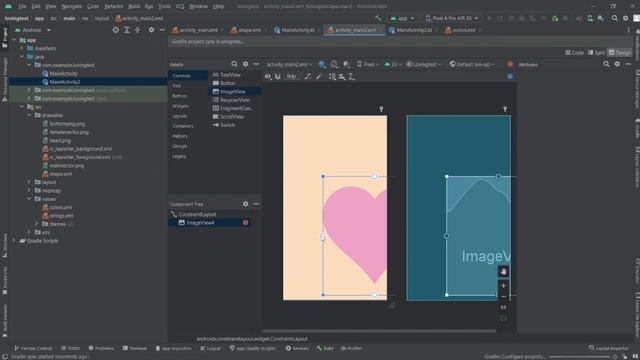Viewport: 640px width, 360px height.
Task: Open Default (en-us) locale dropdown
Action: [x=472, y=64]
